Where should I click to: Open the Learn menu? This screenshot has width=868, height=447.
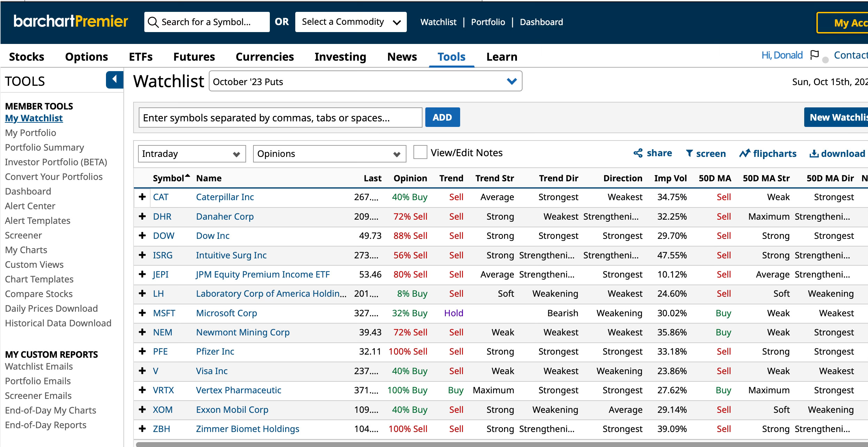pos(502,57)
